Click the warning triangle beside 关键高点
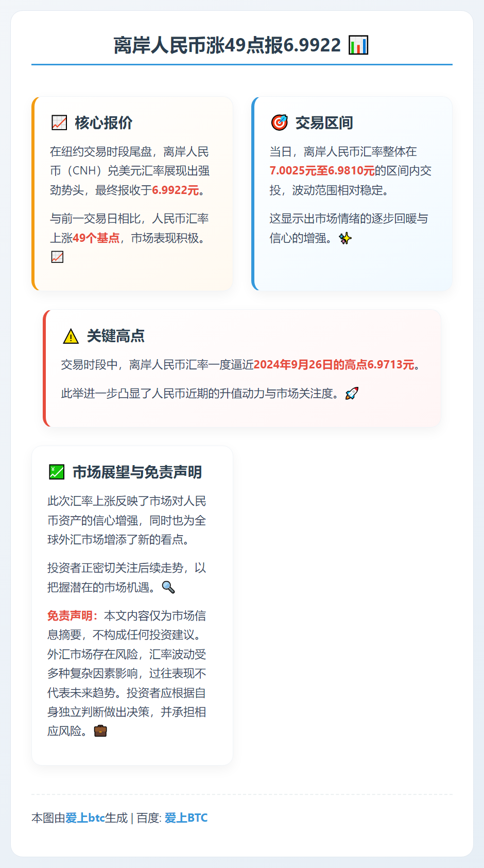This screenshot has height=868, width=484. click(x=71, y=336)
